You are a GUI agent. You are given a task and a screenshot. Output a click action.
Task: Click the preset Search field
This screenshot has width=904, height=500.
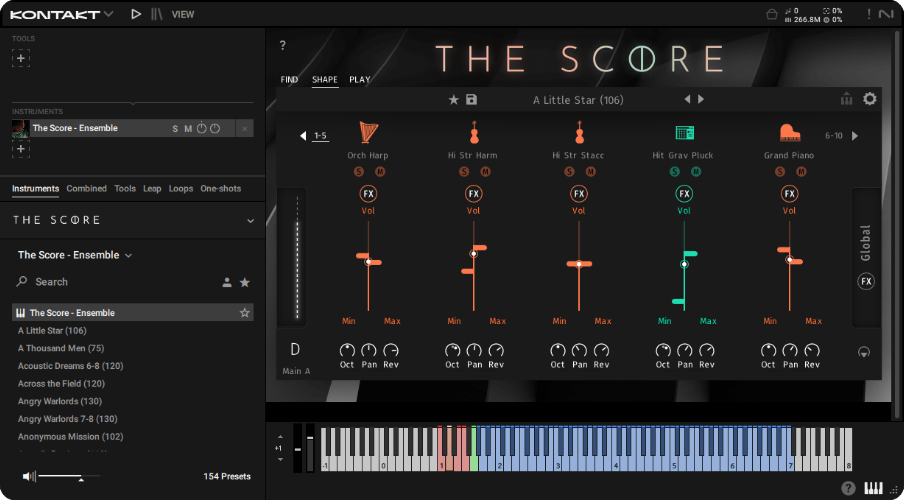click(x=115, y=282)
